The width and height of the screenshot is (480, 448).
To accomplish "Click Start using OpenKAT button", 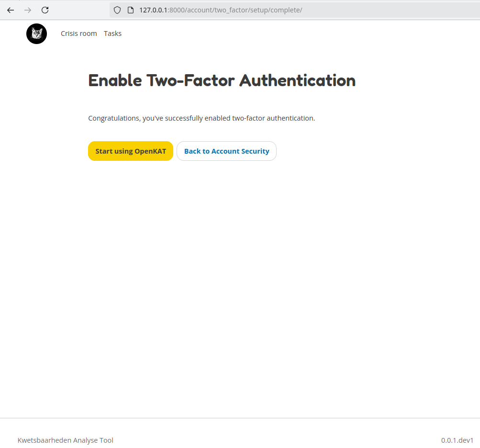I will click(131, 151).
